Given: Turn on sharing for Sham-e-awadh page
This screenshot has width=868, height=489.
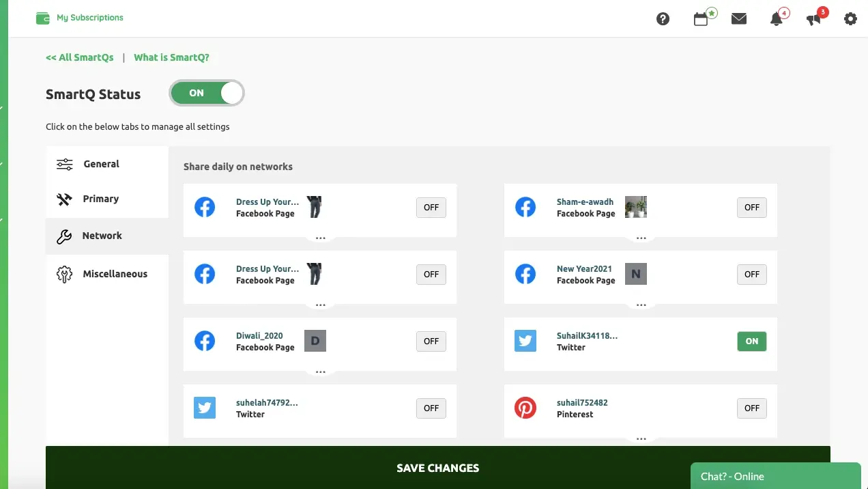Looking at the screenshot, I should pyautogui.click(x=752, y=208).
